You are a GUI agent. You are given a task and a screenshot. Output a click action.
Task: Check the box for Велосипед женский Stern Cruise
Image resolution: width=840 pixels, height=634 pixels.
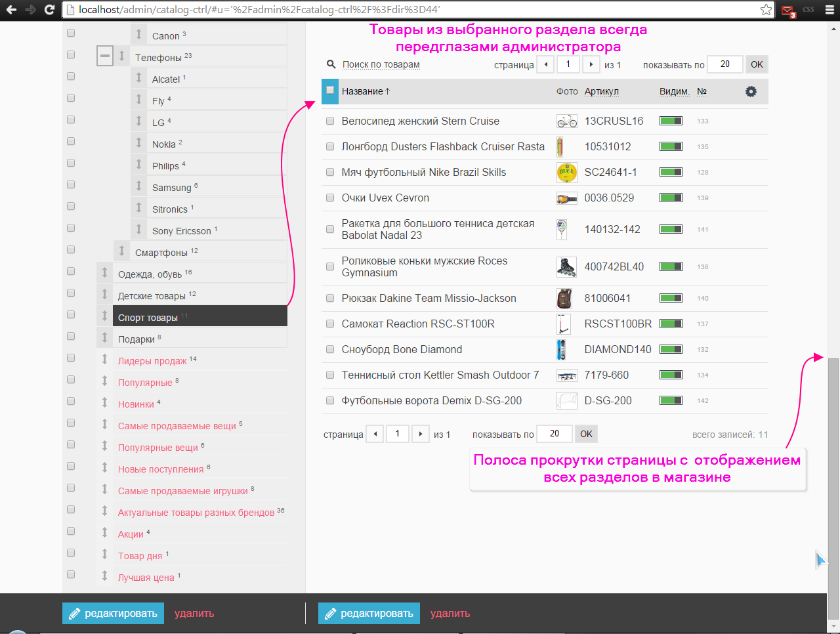click(x=330, y=121)
